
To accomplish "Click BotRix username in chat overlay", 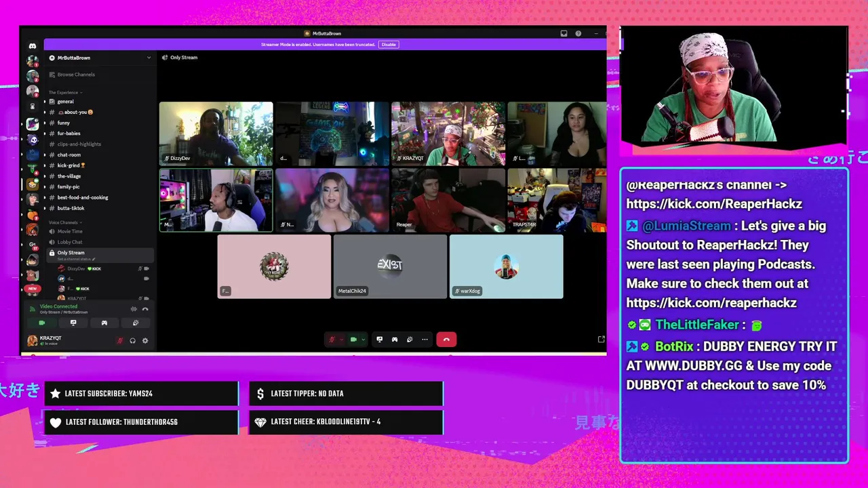I will click(674, 346).
